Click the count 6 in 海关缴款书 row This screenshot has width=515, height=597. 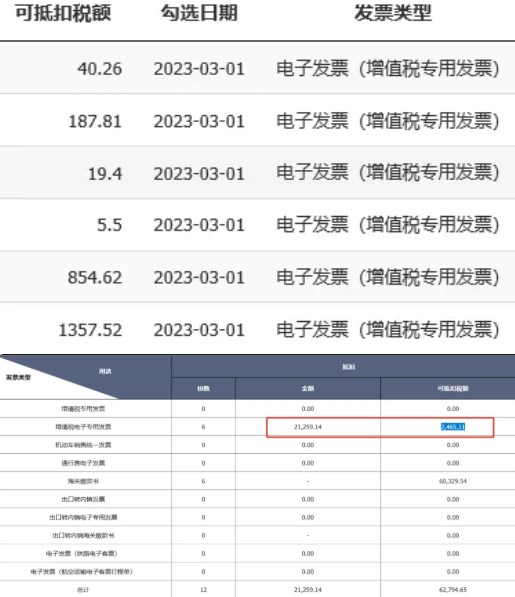pyautogui.click(x=203, y=481)
